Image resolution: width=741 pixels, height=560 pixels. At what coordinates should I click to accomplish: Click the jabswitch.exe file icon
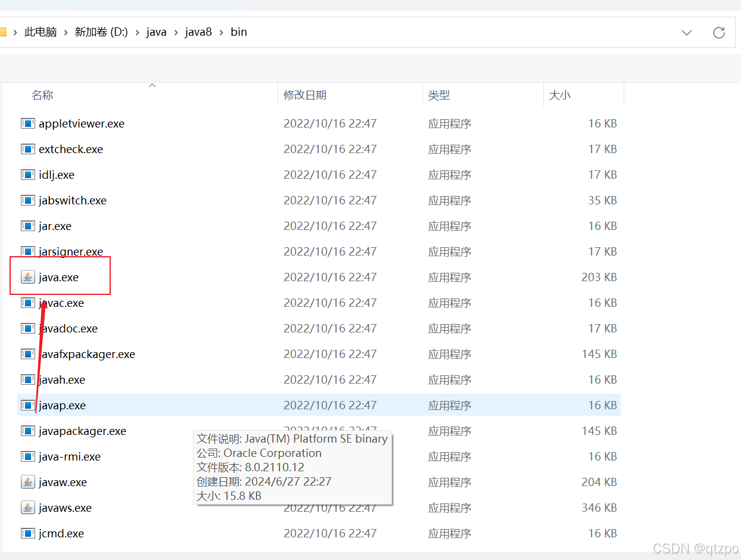(x=28, y=200)
